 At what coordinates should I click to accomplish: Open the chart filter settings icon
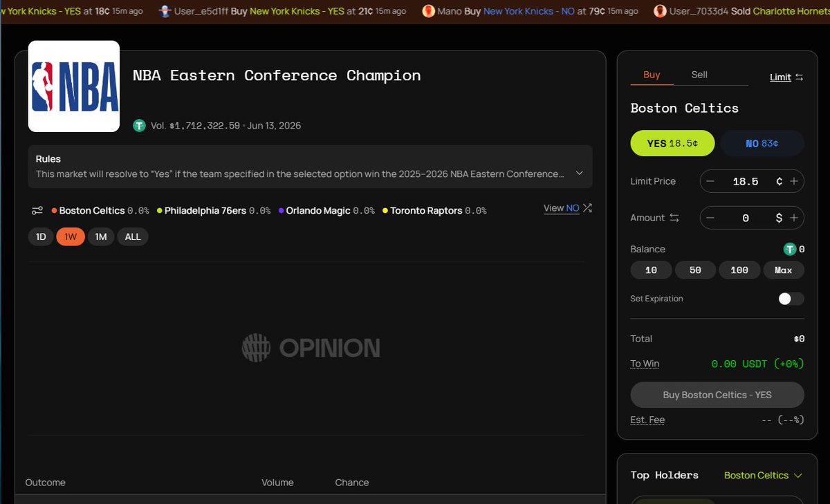(38, 211)
